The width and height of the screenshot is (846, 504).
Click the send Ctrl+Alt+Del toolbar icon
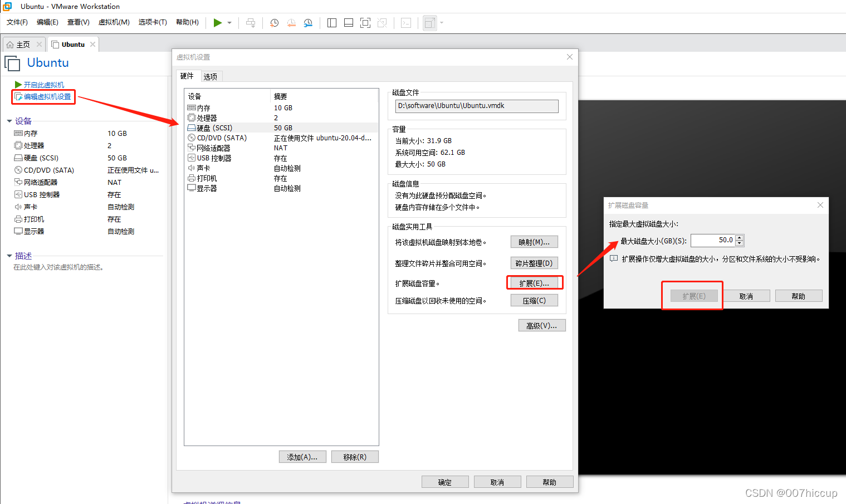point(251,23)
